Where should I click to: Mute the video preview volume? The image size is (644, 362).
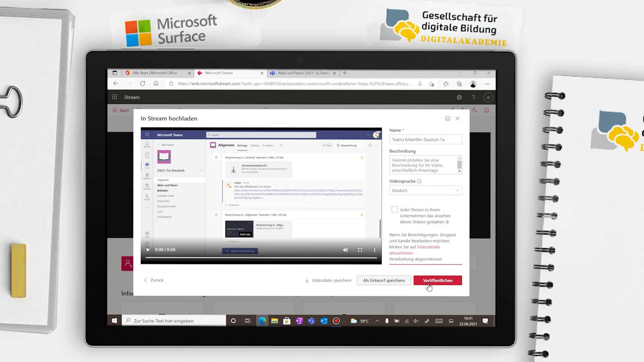(345, 250)
